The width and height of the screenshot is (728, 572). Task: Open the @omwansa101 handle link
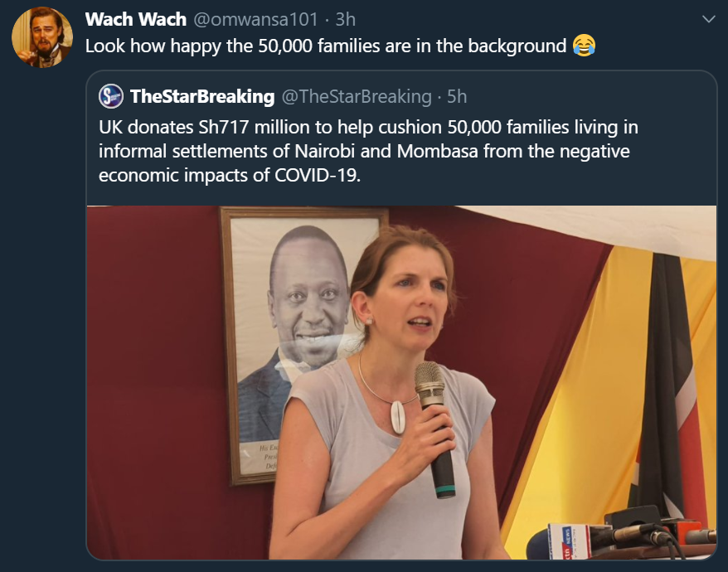(255, 20)
